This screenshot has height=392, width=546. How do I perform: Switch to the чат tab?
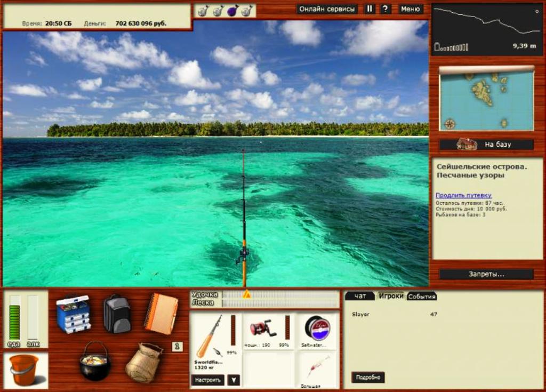(x=360, y=296)
